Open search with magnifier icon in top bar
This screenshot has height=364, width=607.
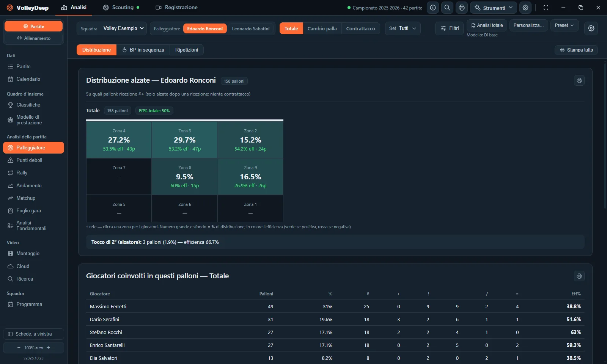pos(447,8)
